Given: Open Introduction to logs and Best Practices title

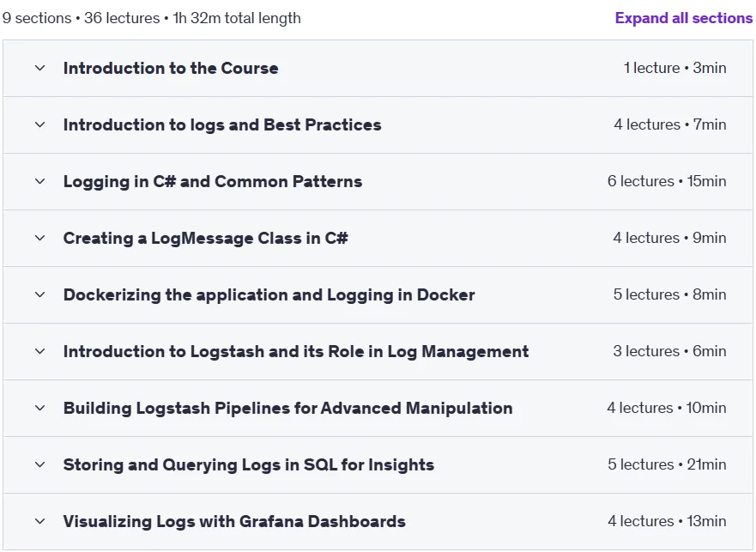Looking at the screenshot, I should coord(222,125).
